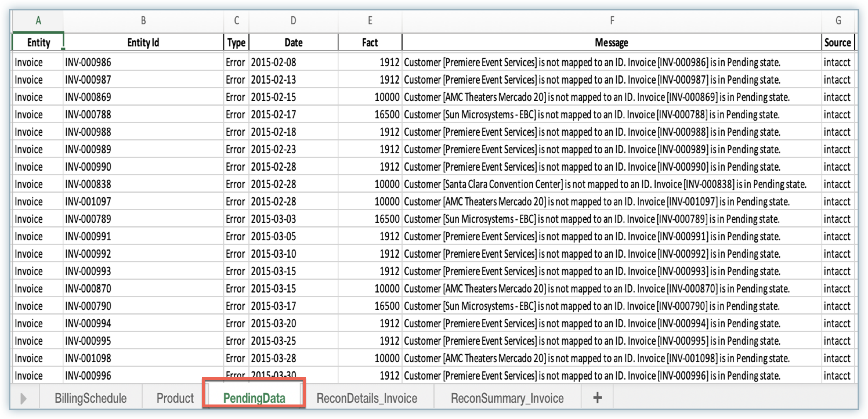
Task: Click the sheet tab scroll arrow
Action: pos(23,398)
